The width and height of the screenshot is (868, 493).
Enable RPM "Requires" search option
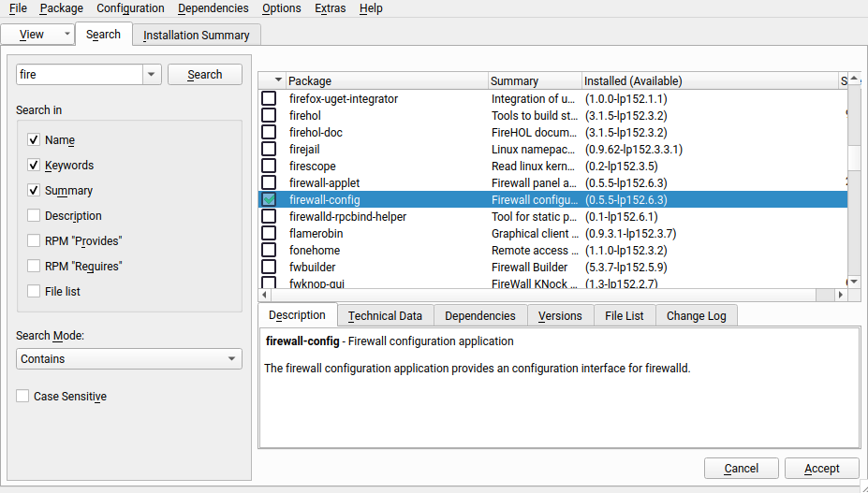coord(34,266)
